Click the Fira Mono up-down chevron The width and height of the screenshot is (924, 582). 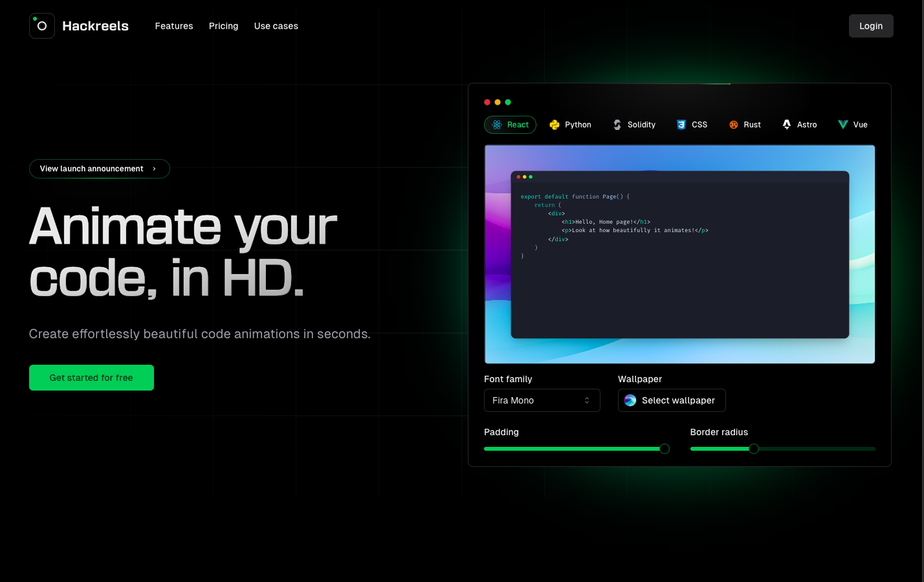click(x=587, y=400)
